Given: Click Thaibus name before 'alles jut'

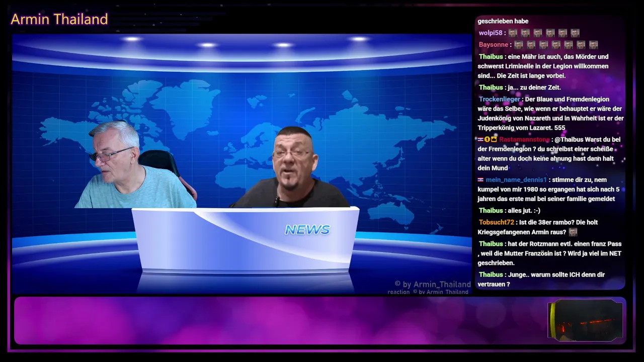Looking at the screenshot, I should point(491,211).
